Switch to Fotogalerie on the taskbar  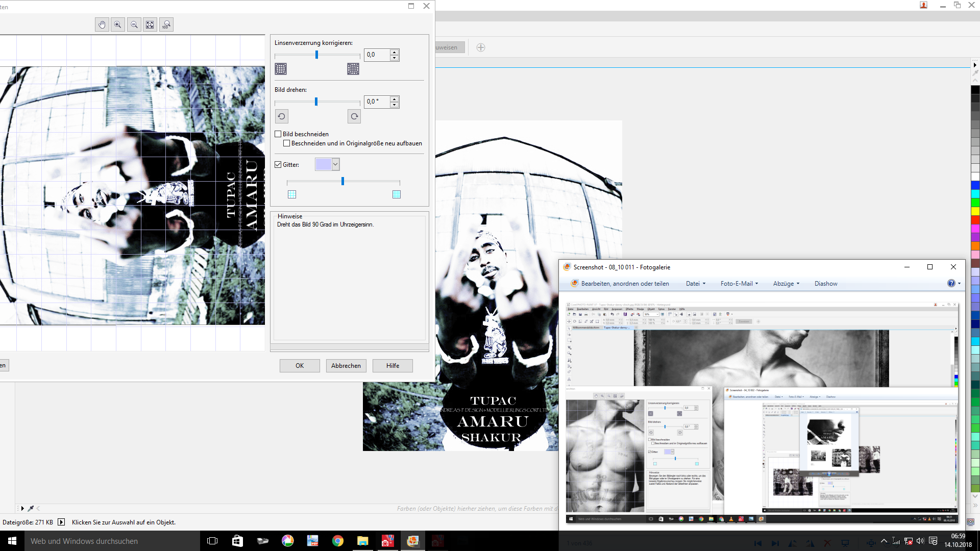(x=413, y=541)
